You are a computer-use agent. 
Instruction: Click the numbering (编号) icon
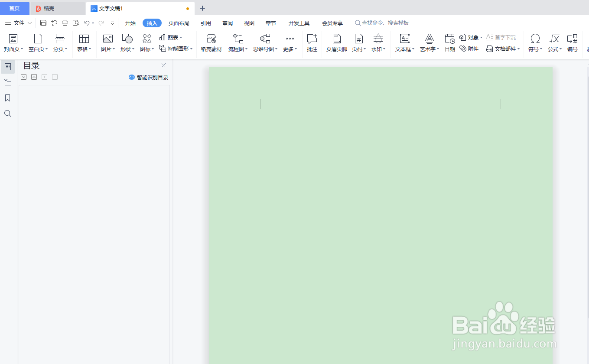pos(573,39)
